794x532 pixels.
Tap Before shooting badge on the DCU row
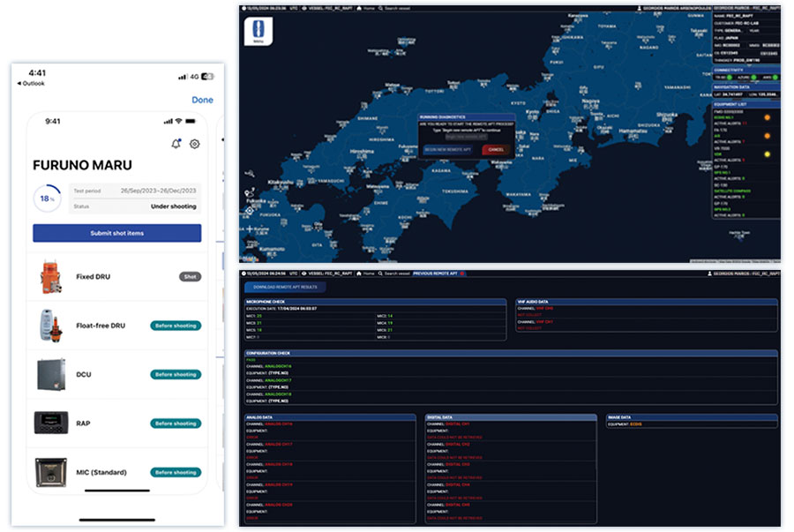point(176,375)
